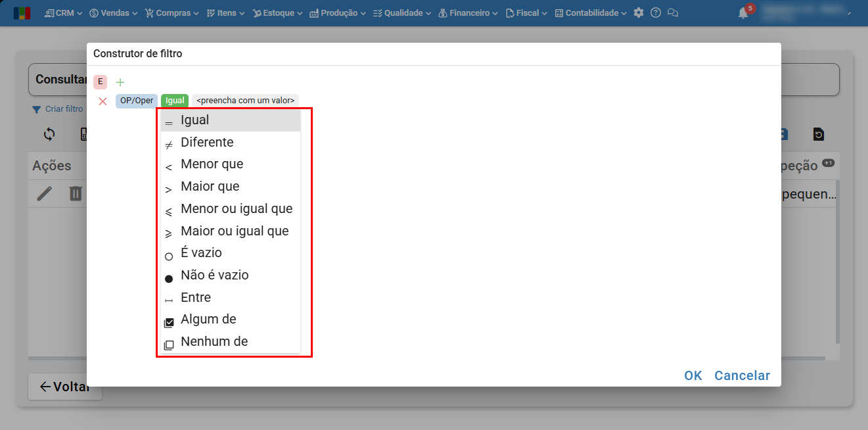The image size is (868, 430).
Task: Click the OP/Oper field tag
Action: [137, 101]
